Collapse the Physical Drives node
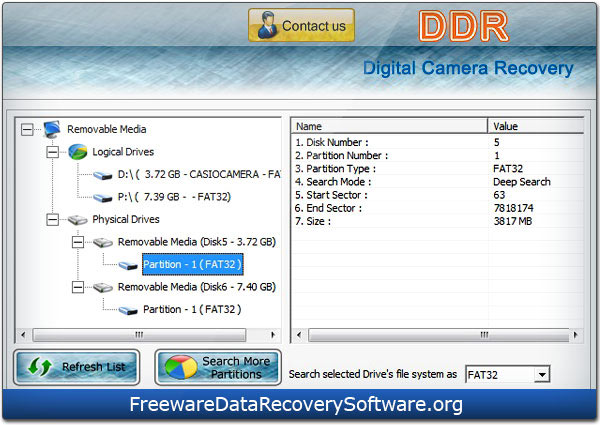 pyautogui.click(x=52, y=220)
